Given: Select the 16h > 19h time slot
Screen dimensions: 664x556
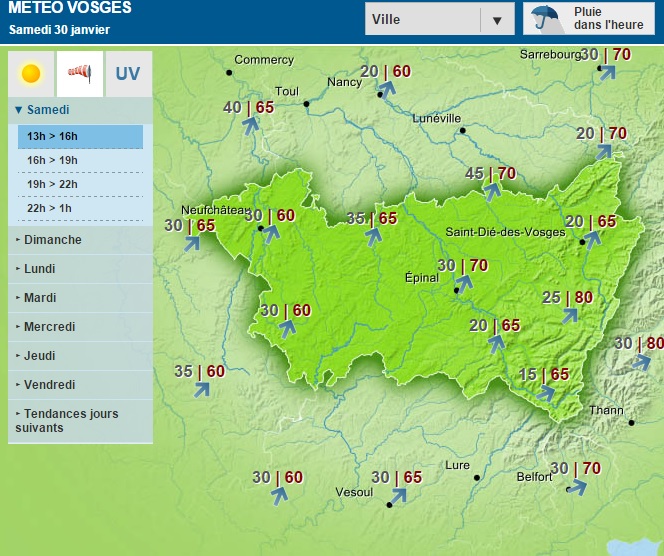Looking at the screenshot, I should coord(80,160).
